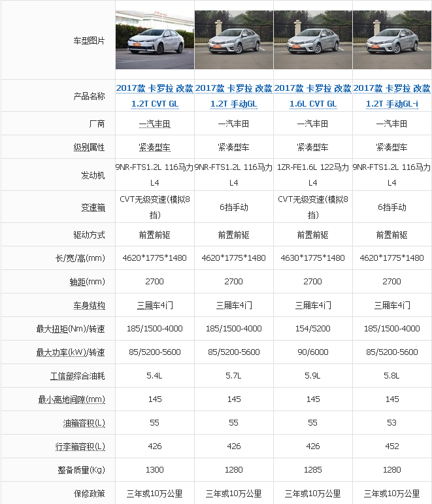
Task: Click 三年或10万公里 in the 1.2T 手动GL-i column
Action: click(392, 494)
